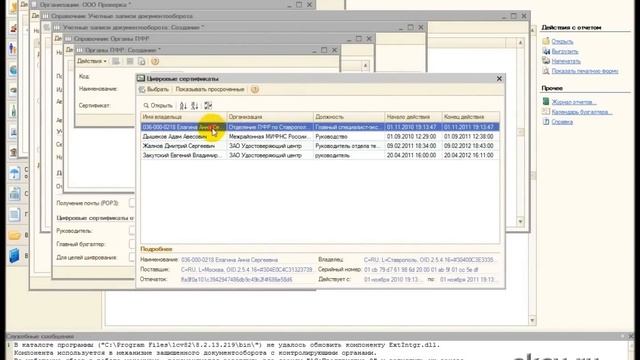Open the Напечатать link in report actions
The image size is (640, 360).
(566, 61)
